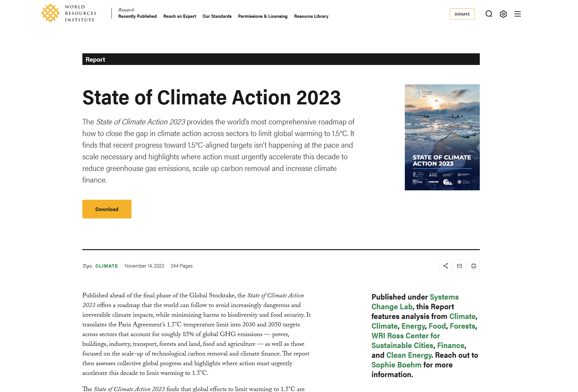Image resolution: width=578 pixels, height=392 pixels.
Task: Follow the Food link in sidebar
Action: [437, 326]
